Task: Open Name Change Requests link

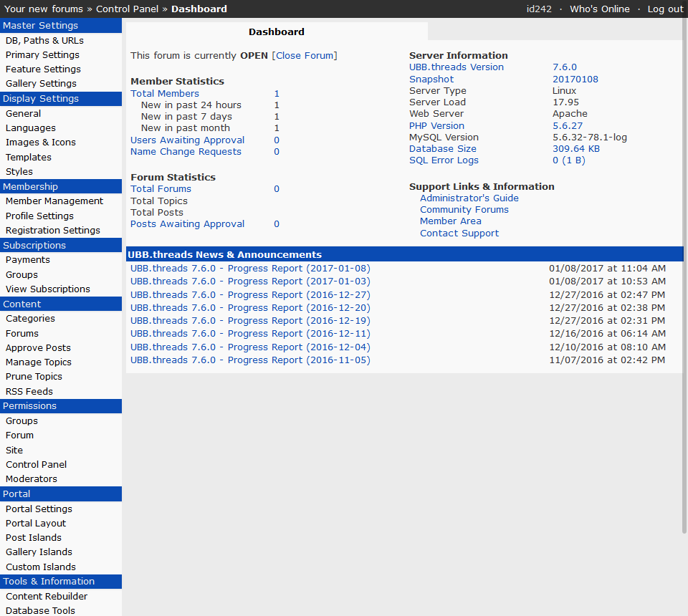Action: (186, 152)
